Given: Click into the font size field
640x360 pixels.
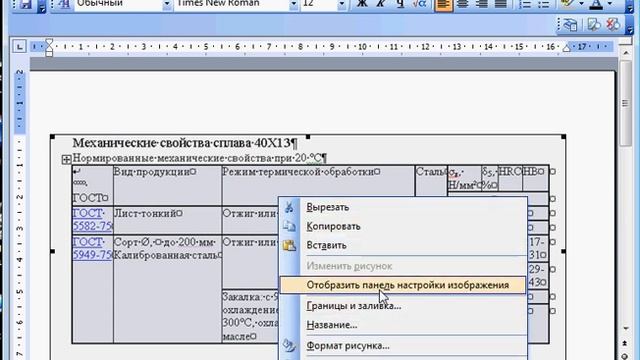Looking at the screenshot, I should (319, 4).
